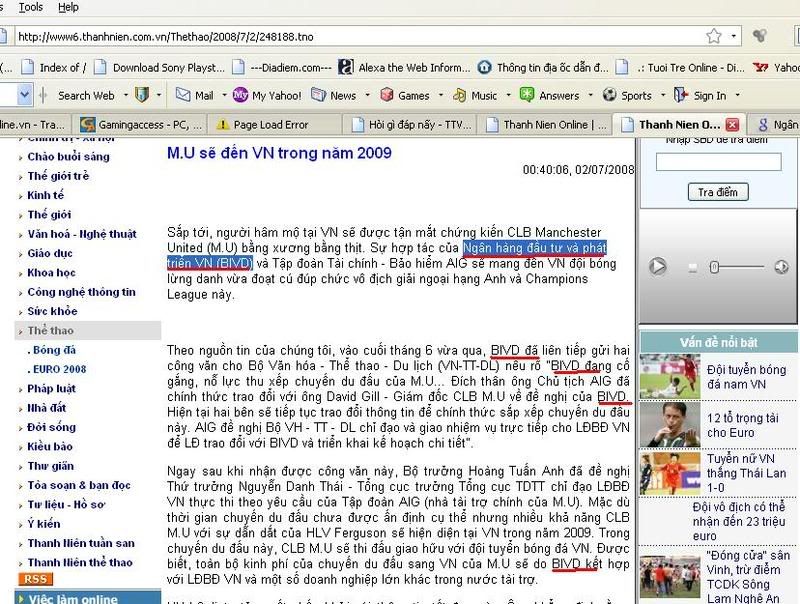
Task: Open the 'Download Sony Playst...' bookmark
Action: (x=160, y=67)
